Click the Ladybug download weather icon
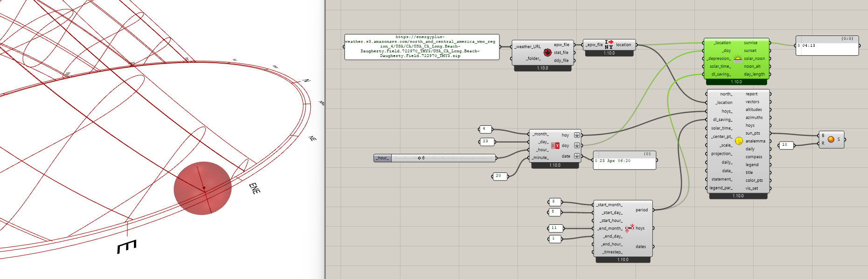 click(547, 53)
